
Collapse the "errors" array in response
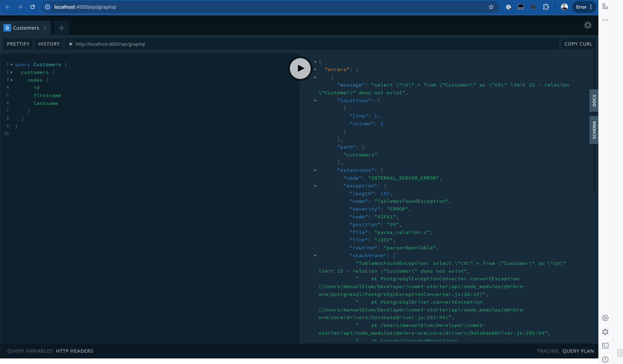[315, 70]
